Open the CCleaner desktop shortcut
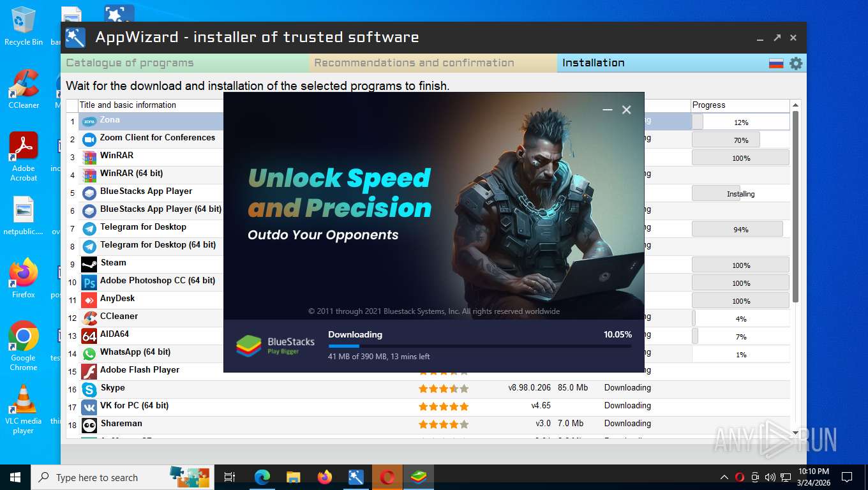Image resolution: width=868 pixels, height=490 pixels. [24, 89]
